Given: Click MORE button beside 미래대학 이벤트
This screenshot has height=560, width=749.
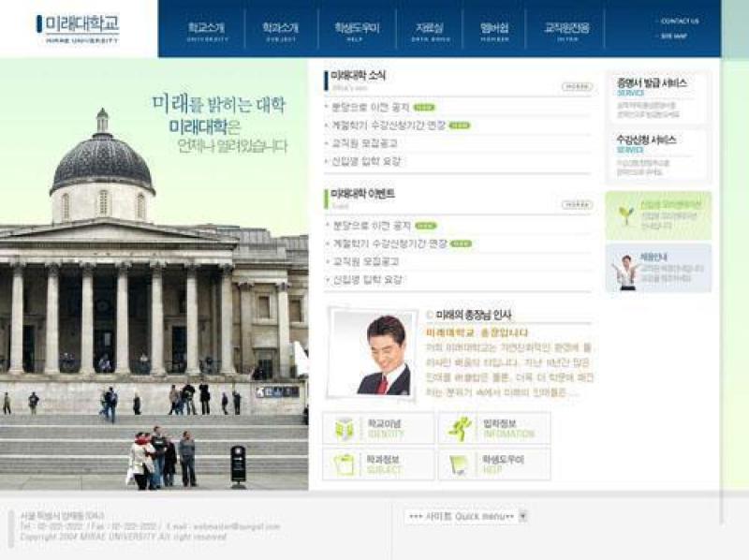Looking at the screenshot, I should click(x=577, y=204).
